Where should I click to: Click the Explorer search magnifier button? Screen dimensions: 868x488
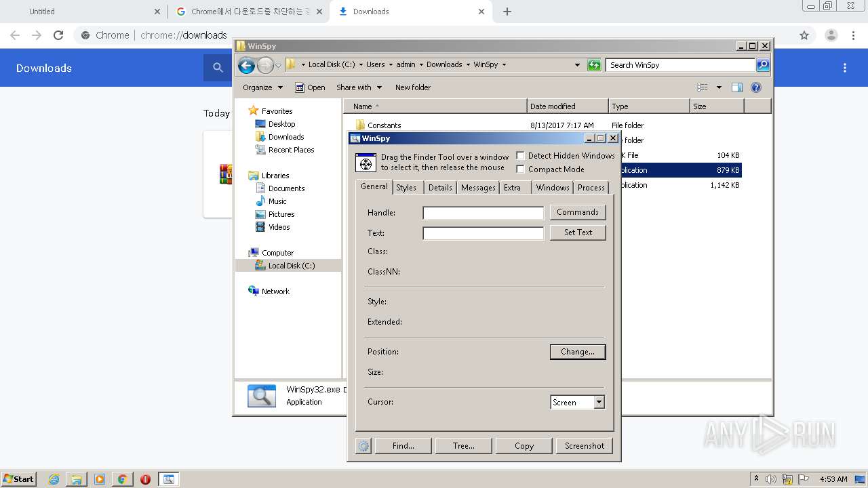(x=763, y=65)
